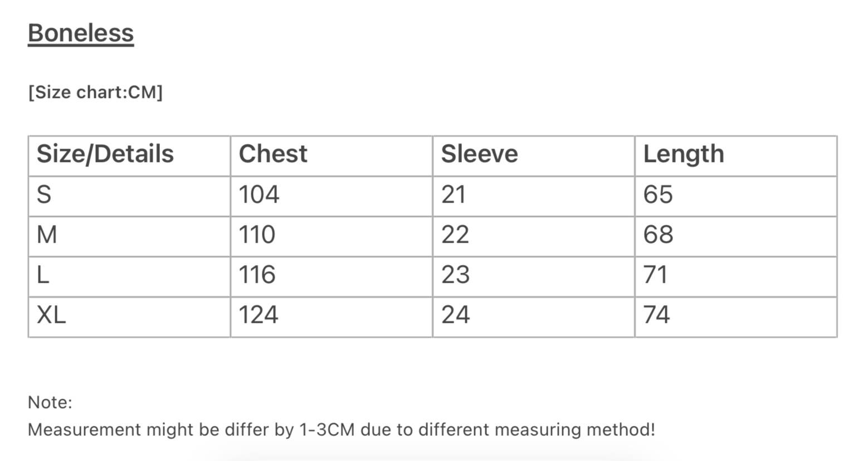
Task: Click the Note: label text
Action: [x=50, y=402]
